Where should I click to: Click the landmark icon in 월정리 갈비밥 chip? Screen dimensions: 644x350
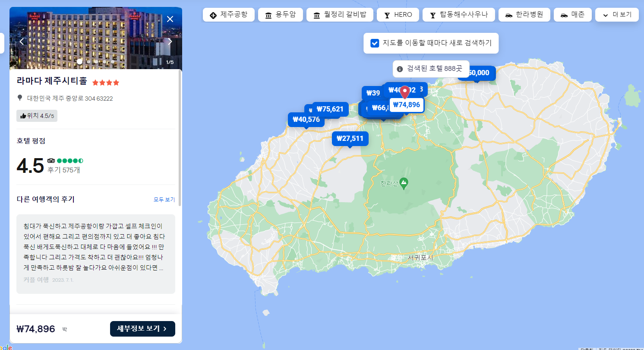click(x=317, y=16)
